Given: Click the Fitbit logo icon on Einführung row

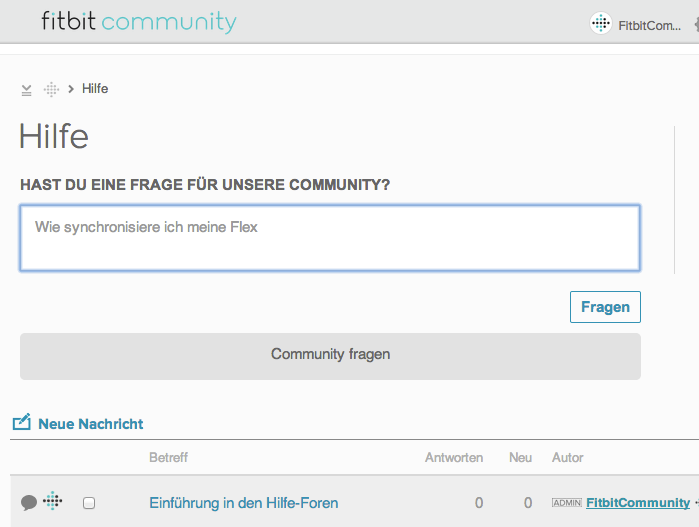Looking at the screenshot, I should [x=53, y=501].
